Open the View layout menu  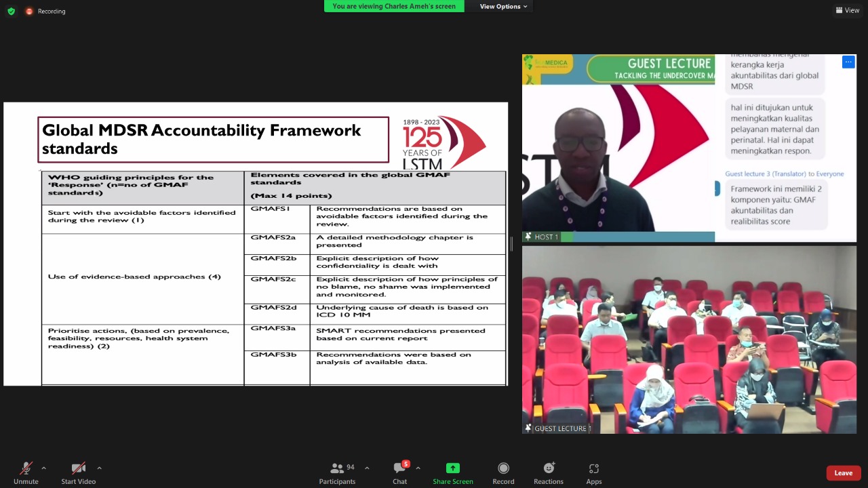(x=848, y=10)
